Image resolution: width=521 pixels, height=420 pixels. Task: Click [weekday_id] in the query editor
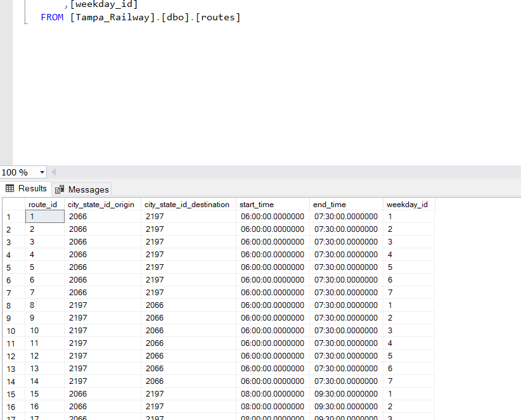104,4
